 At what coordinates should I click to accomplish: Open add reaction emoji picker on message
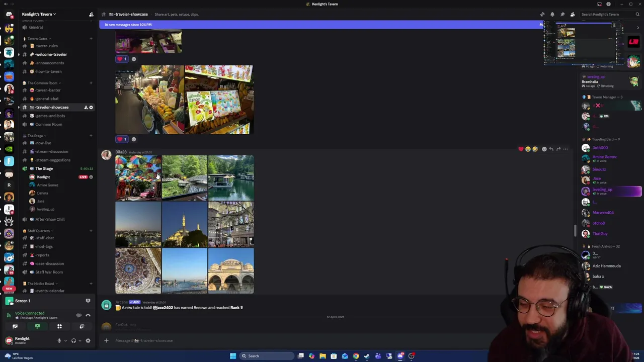point(544,149)
